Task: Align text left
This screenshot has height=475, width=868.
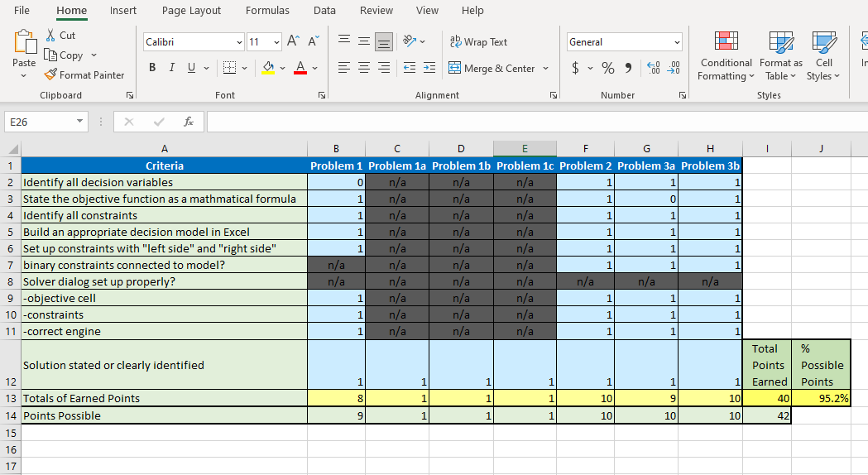Action: [343, 68]
